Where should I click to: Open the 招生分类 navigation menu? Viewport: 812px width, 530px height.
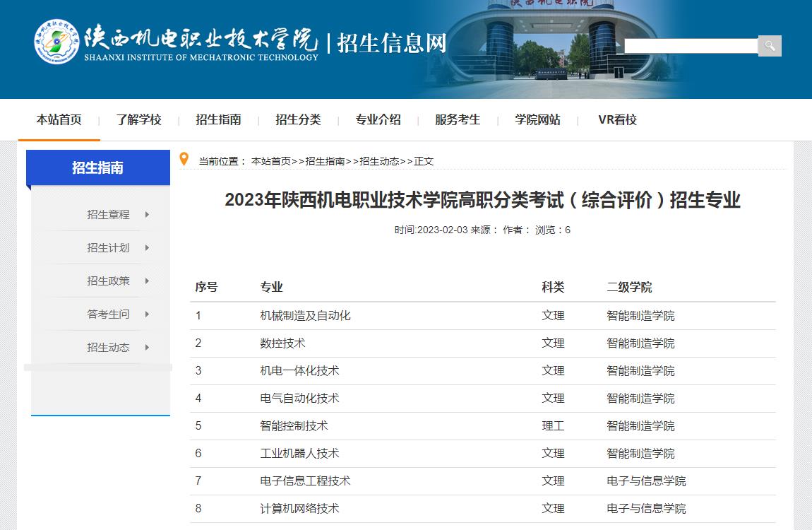[x=298, y=119]
